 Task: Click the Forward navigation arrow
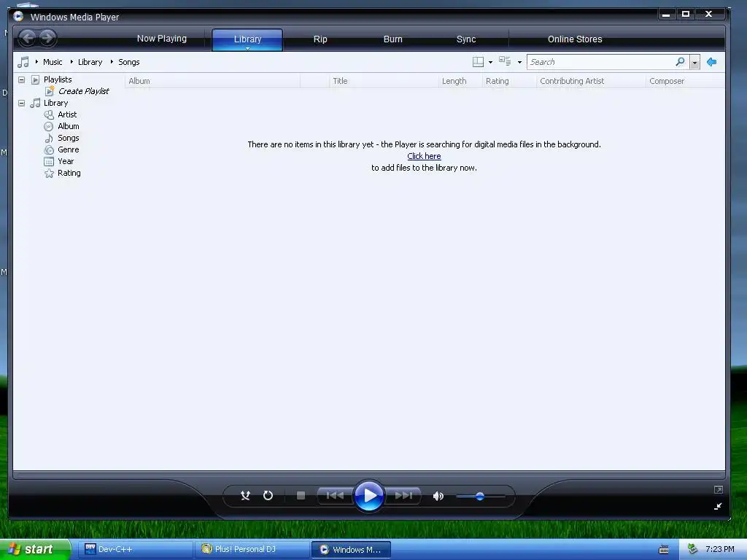47,38
